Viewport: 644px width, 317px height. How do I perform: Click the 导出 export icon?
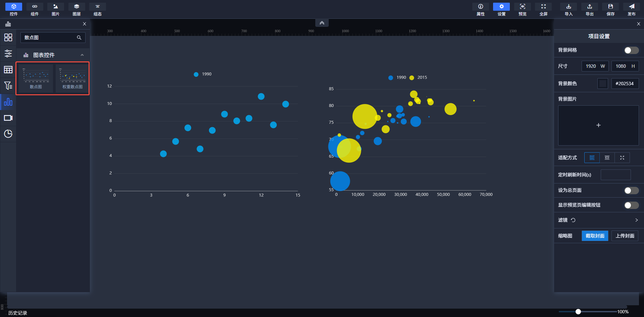pos(589,9)
